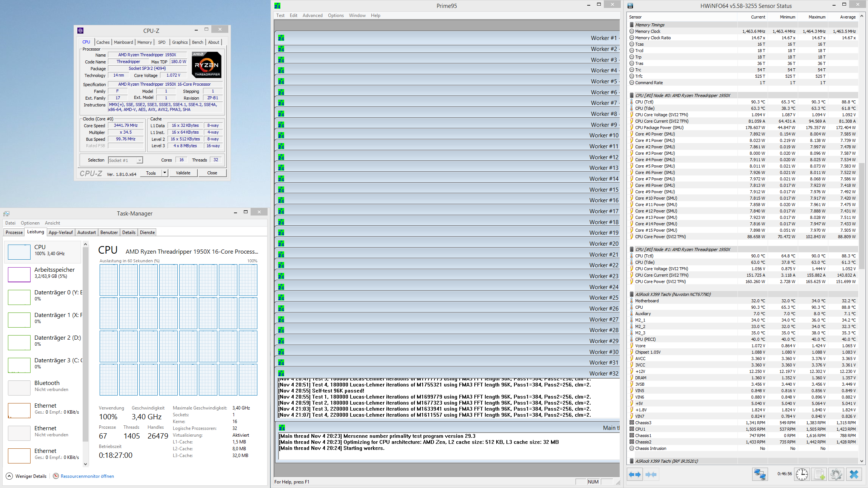Switch to Task-Manager Prozesse tab
The height and width of the screenshot is (488, 868).
[14, 232]
